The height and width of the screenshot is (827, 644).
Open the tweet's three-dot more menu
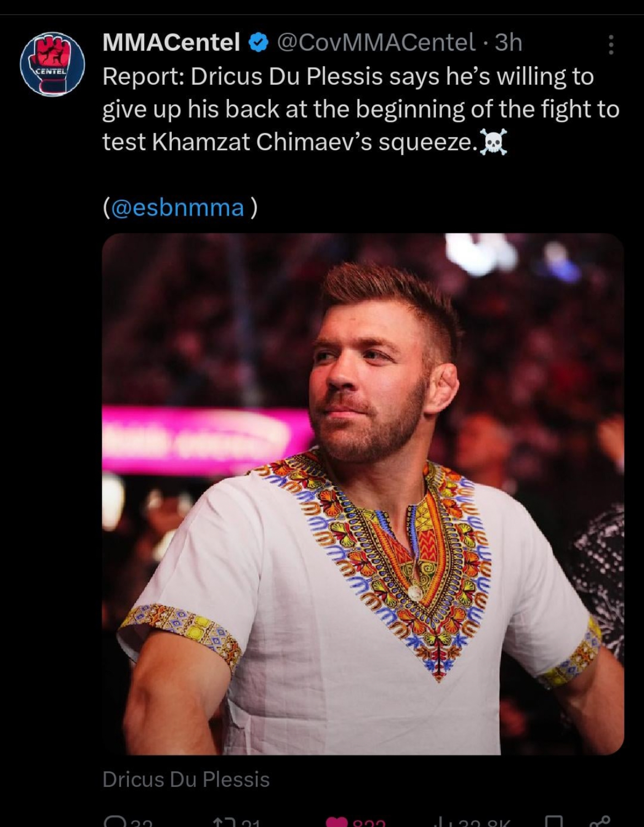tap(610, 44)
